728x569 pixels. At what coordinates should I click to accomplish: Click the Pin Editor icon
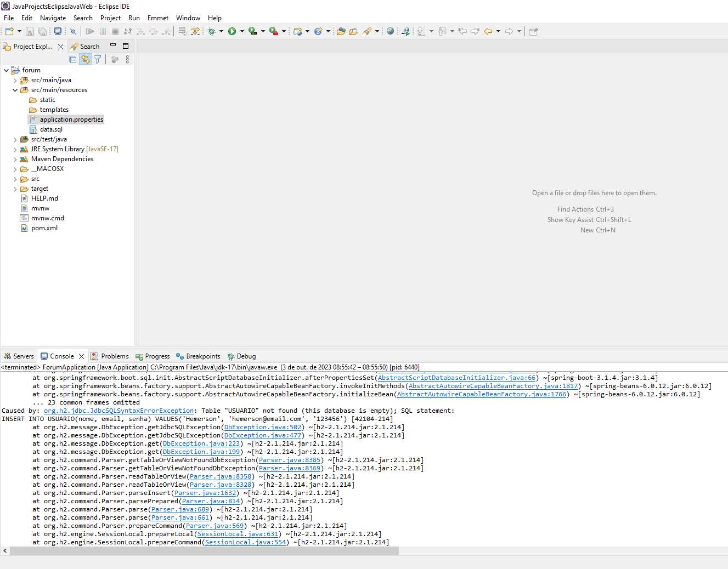533,31
